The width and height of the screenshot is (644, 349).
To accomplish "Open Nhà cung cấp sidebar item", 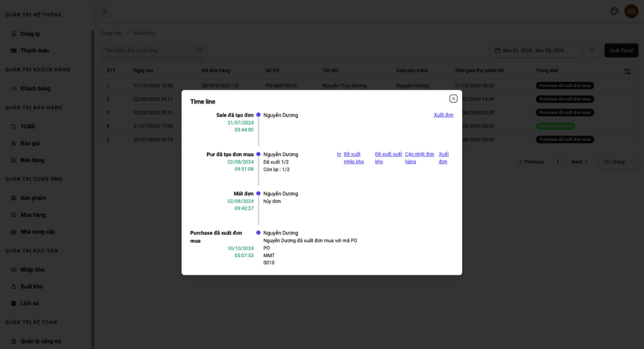I will [38, 231].
